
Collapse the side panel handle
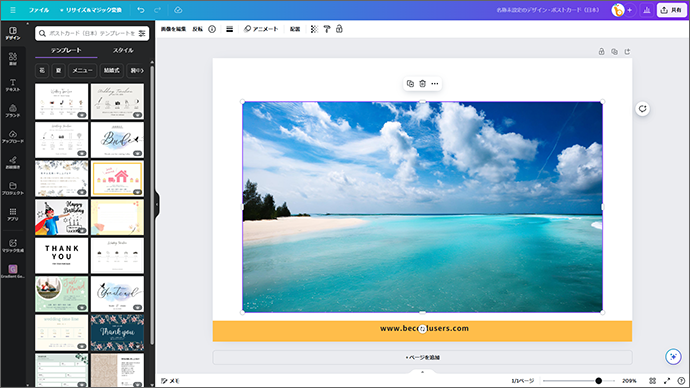pyautogui.click(x=157, y=205)
